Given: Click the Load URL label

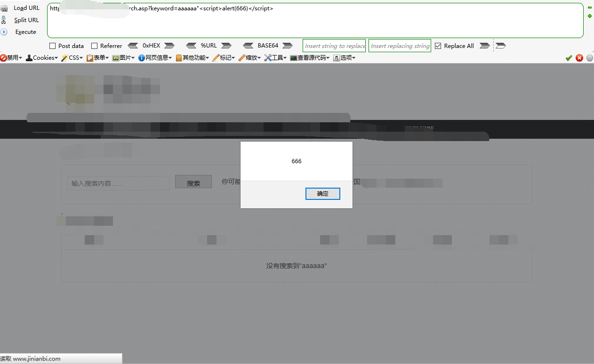Looking at the screenshot, I should pyautogui.click(x=26, y=8).
